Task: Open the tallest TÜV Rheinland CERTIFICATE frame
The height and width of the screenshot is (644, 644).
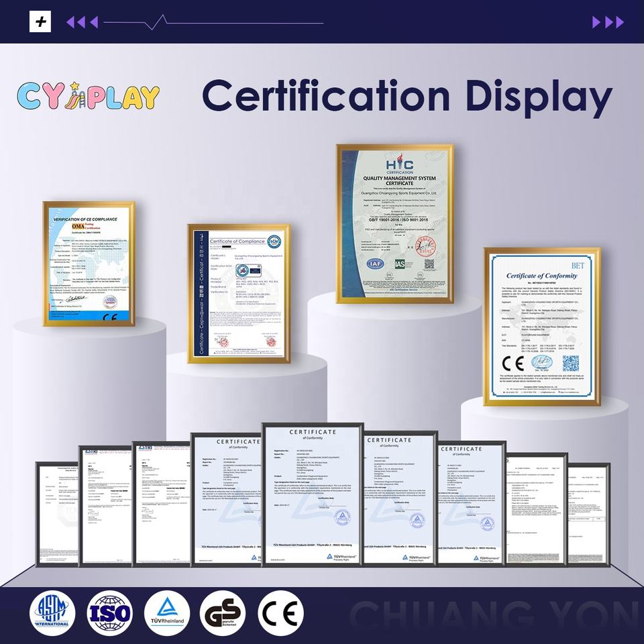Action: 313,495
